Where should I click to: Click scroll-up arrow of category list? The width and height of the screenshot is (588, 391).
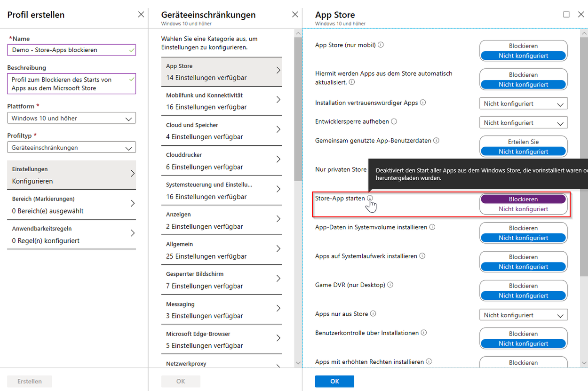coord(297,33)
